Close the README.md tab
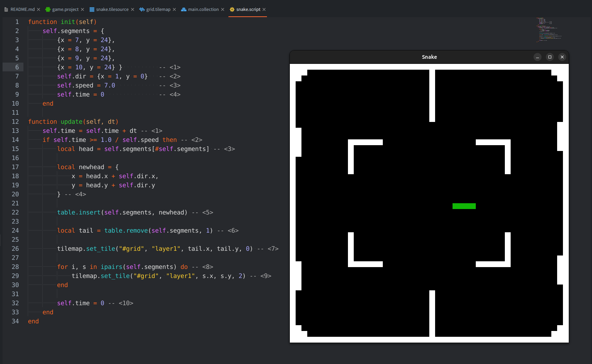The width and height of the screenshot is (592, 364). tap(38, 9)
